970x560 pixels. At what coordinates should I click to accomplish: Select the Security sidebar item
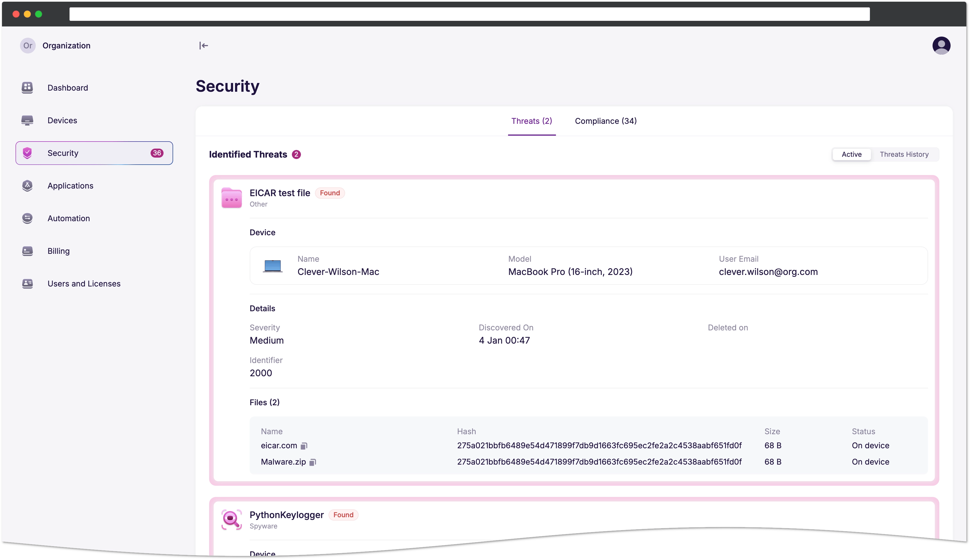94,153
